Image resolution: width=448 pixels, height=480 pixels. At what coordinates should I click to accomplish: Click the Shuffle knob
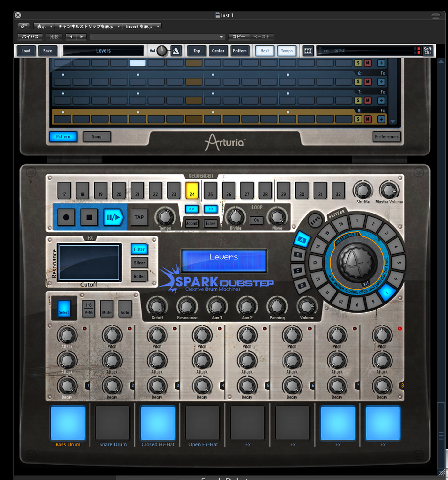(x=363, y=190)
